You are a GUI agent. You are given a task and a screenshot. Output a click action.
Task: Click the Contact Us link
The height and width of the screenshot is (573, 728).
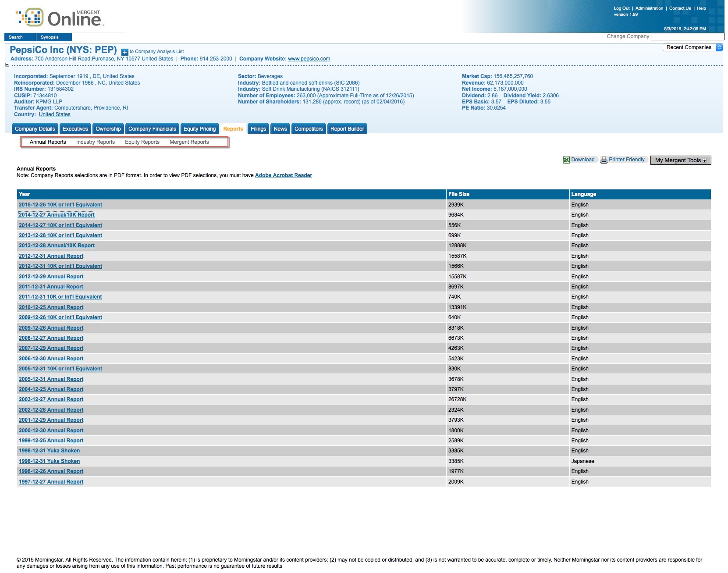pyautogui.click(x=680, y=8)
